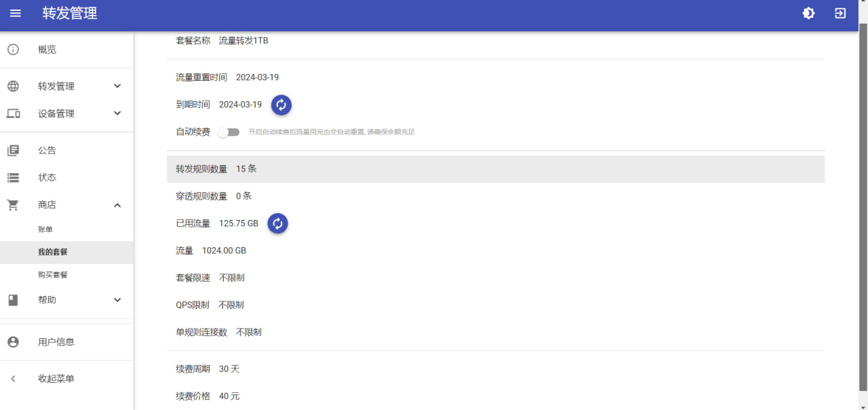Expand the 转发管理 sidebar submenu
The image size is (868, 410).
pyautogui.click(x=117, y=86)
